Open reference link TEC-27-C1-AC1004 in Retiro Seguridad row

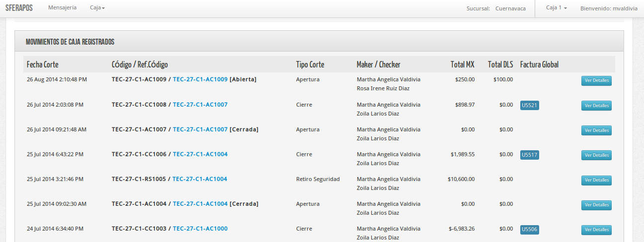click(x=200, y=179)
